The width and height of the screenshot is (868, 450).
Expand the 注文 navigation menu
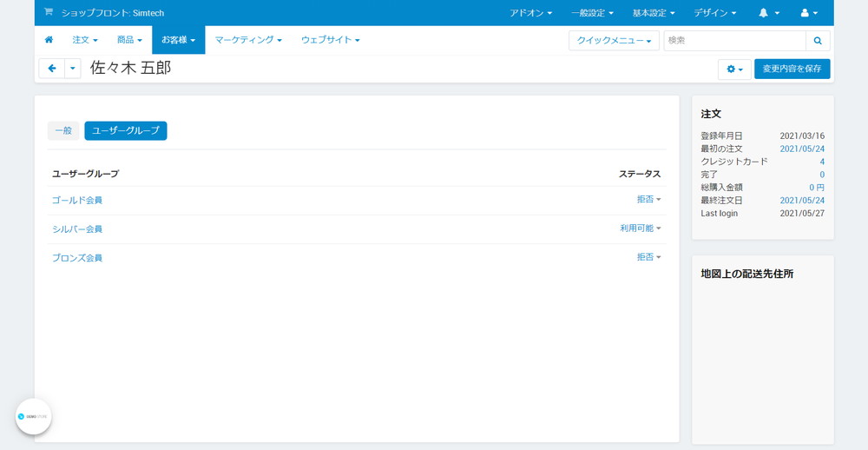point(85,40)
